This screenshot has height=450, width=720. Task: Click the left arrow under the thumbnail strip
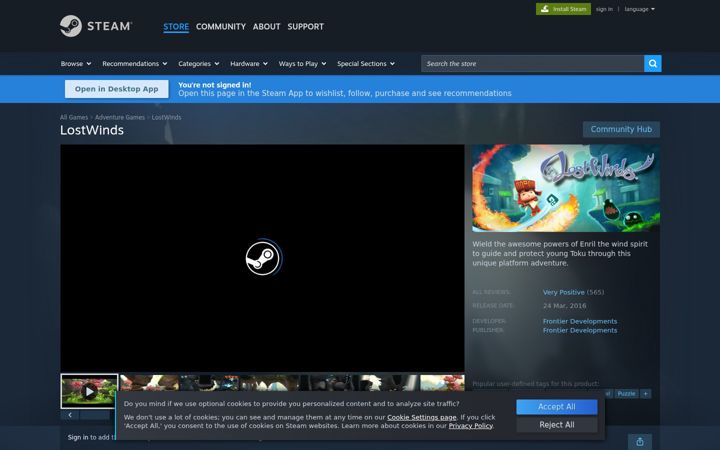click(x=70, y=415)
